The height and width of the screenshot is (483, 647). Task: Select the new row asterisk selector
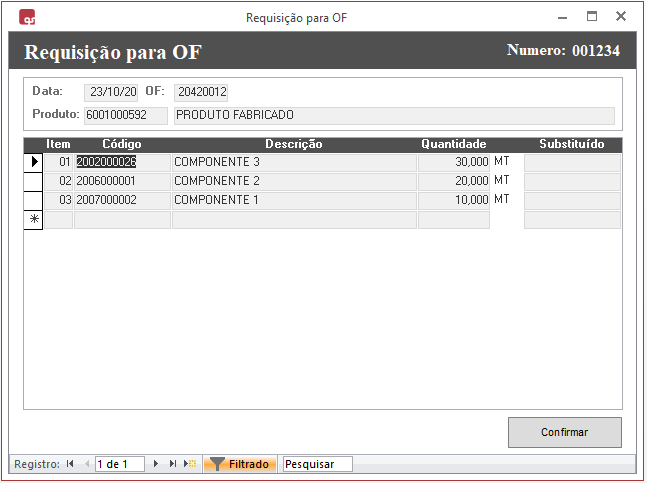coord(33,219)
